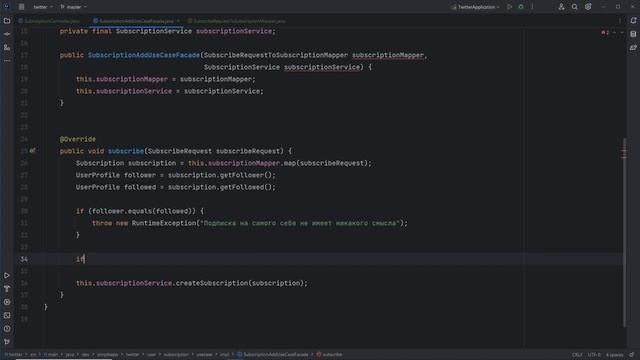Image resolution: width=640 pixels, height=360 pixels.
Task: Click getFollowed() method call
Action: pyautogui.click(x=247, y=187)
